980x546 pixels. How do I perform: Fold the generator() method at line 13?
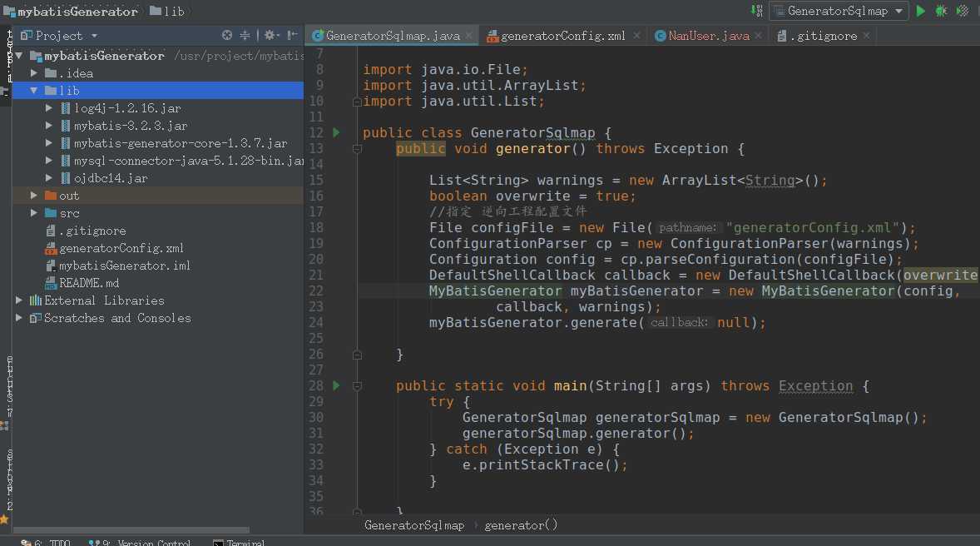tap(357, 149)
